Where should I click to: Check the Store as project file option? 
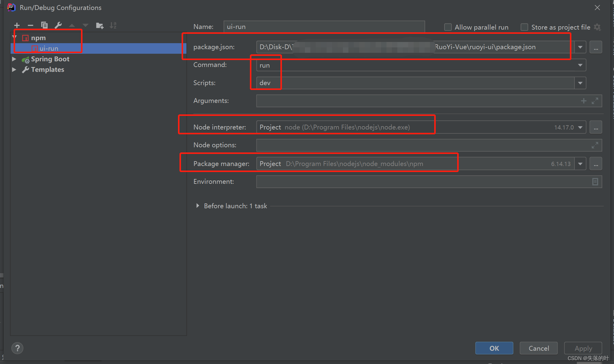click(x=525, y=27)
